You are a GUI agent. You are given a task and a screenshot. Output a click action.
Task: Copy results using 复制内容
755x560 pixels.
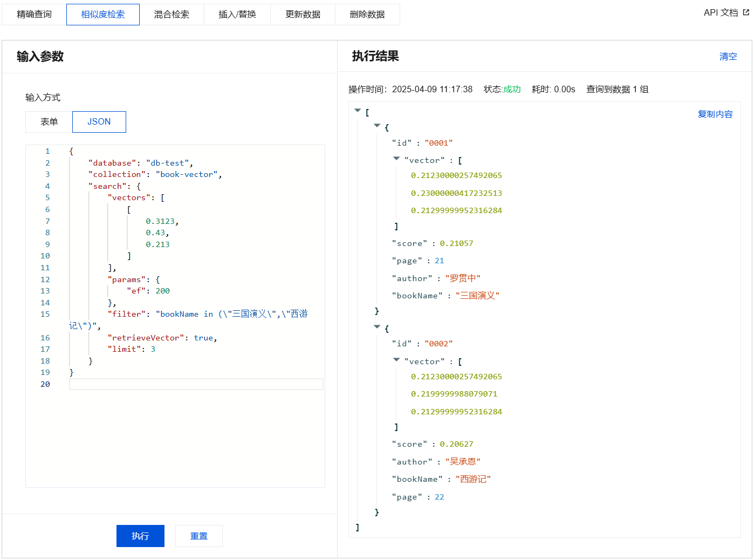point(715,114)
